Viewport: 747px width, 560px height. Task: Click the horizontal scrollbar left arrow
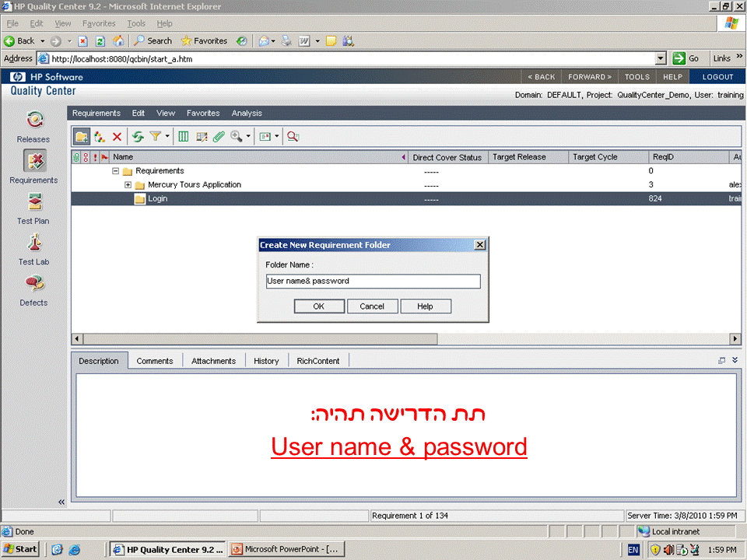tap(77, 338)
